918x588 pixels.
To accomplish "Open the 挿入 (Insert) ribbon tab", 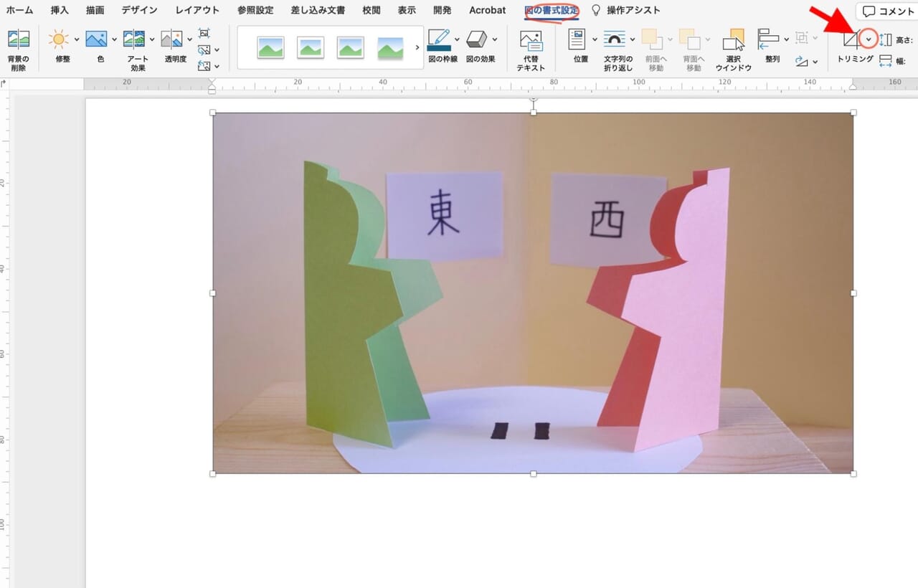I will tap(58, 10).
